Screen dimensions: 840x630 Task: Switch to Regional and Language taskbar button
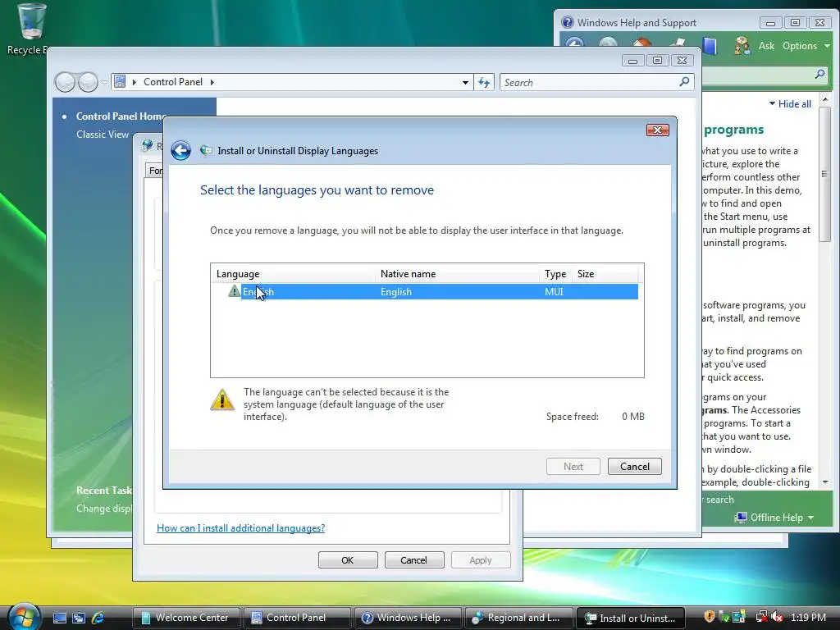(x=519, y=618)
